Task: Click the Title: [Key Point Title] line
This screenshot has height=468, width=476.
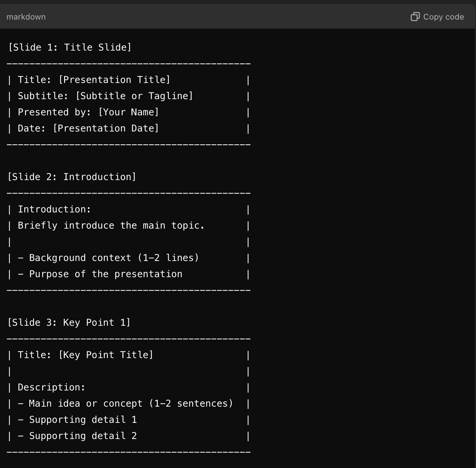Action: [86, 355]
